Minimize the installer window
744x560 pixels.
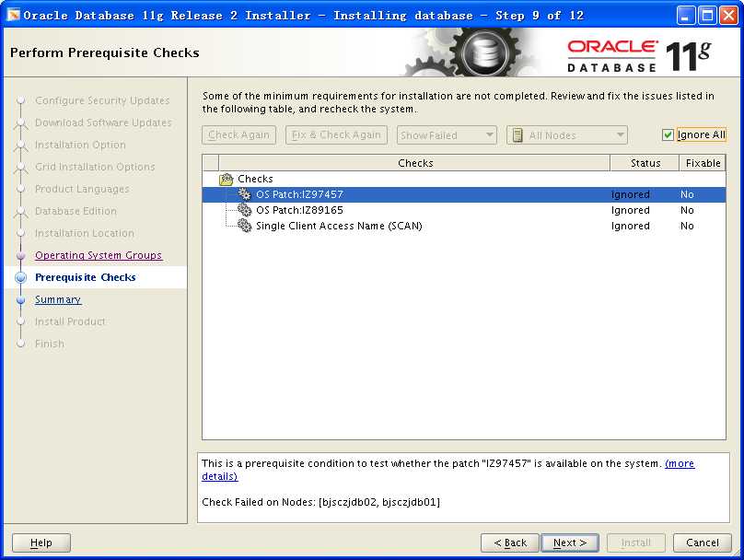(x=685, y=15)
